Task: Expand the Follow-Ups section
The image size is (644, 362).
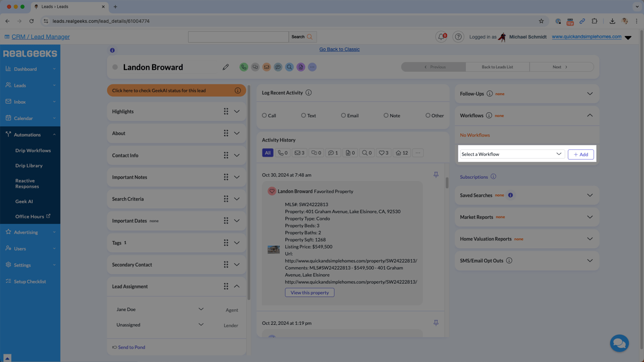Action: (x=590, y=93)
